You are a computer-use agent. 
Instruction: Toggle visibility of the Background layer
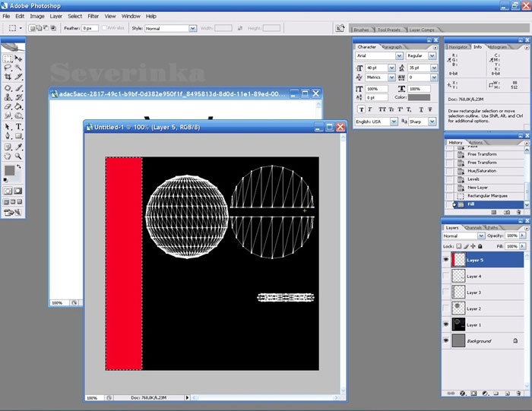[447, 342]
